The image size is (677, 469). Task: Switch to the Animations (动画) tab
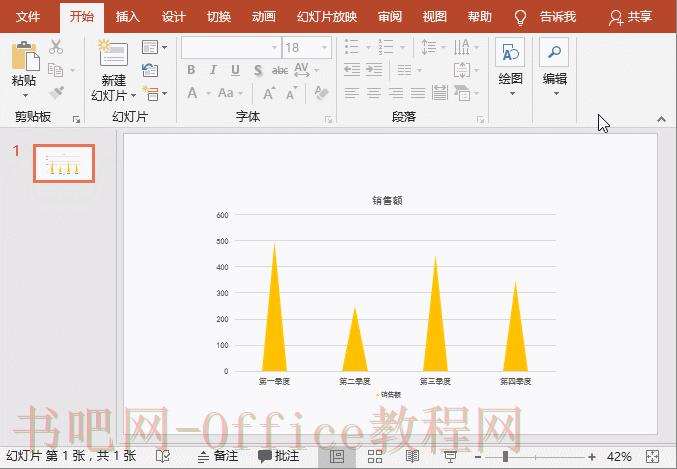pyautogui.click(x=263, y=17)
